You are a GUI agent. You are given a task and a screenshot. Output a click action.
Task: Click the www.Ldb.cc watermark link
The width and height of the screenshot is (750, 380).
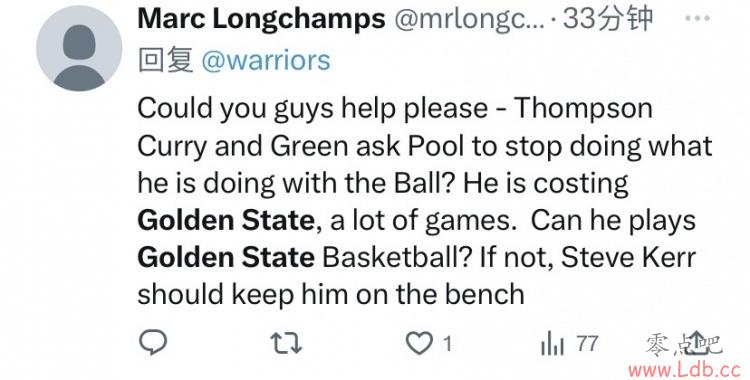tap(685, 369)
